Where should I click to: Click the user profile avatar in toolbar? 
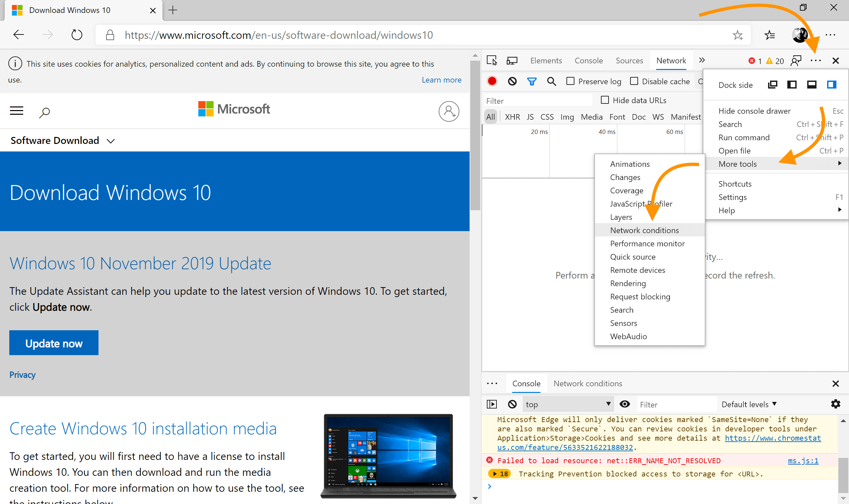click(x=800, y=35)
